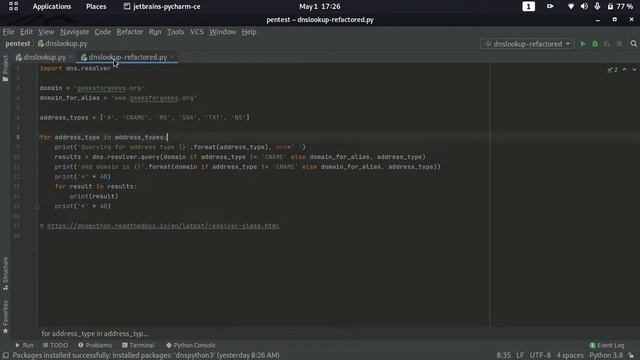Screen dimensions: 640x360
Task: Run dnslookup-refactored with the green play icon
Action: [x=583, y=44]
